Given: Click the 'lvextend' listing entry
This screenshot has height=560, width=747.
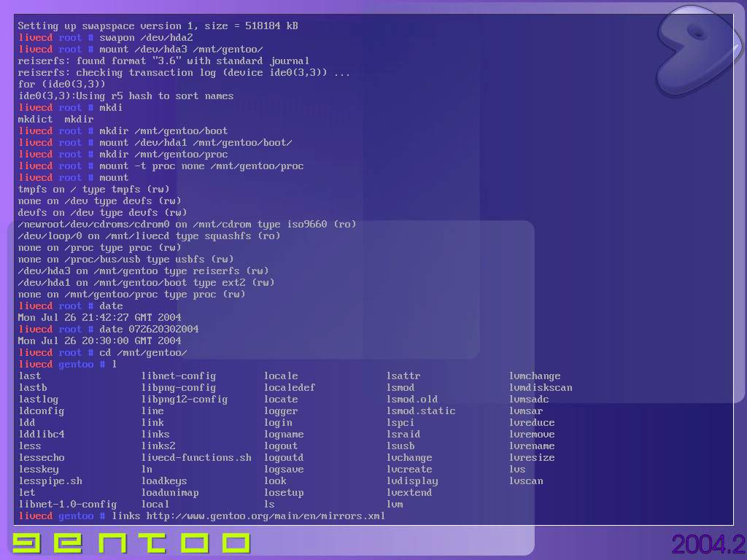Looking at the screenshot, I should coord(409,493).
